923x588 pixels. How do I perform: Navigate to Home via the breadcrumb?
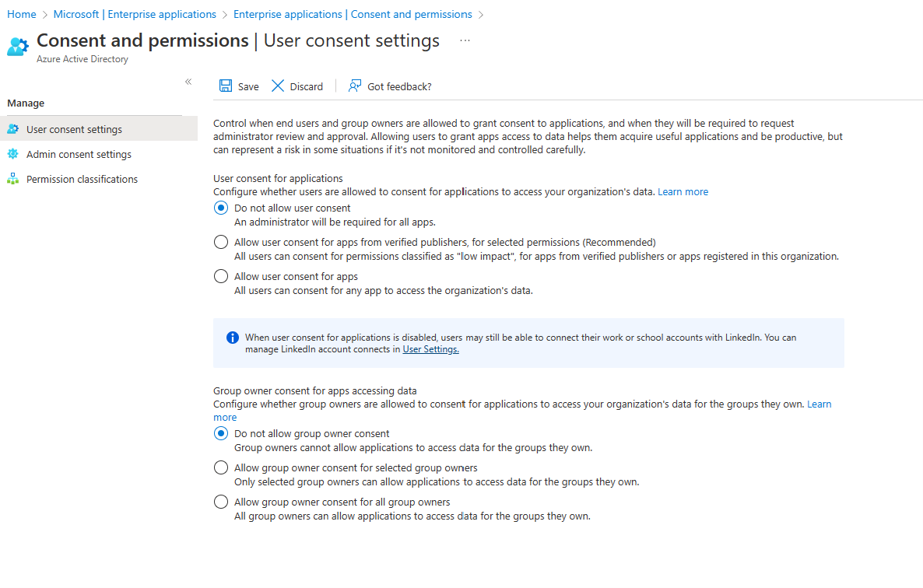click(21, 14)
